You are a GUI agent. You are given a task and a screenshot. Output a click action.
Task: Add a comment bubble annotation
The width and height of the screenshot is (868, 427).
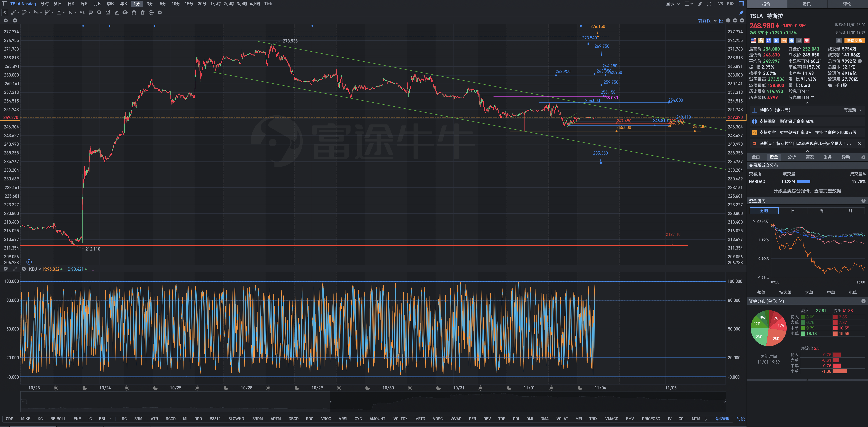tap(91, 12)
